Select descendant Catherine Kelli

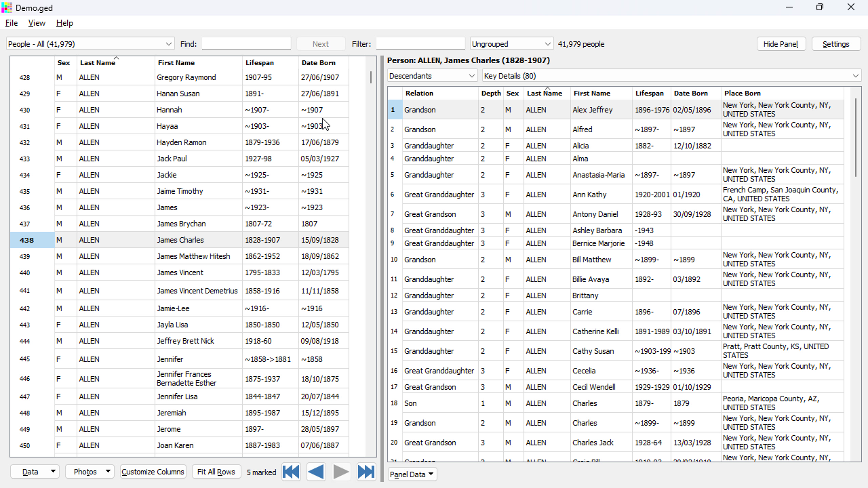(x=616, y=331)
